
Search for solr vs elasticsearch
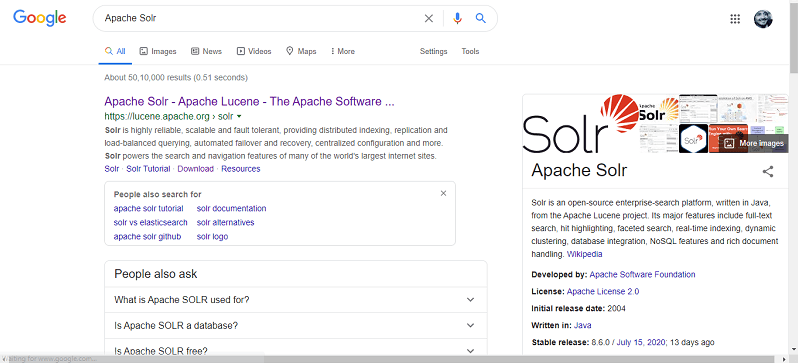[151, 222]
